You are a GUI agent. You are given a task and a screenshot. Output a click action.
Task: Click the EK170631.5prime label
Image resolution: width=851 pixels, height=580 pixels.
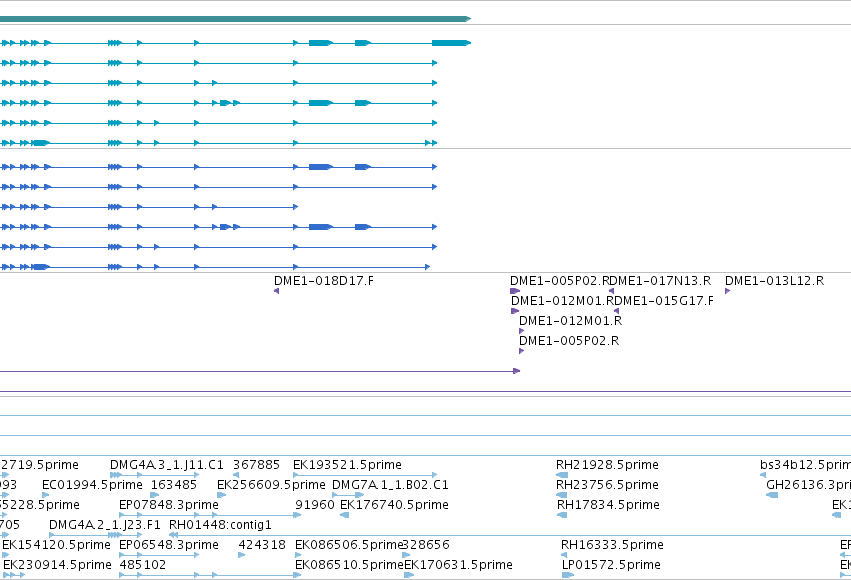pyautogui.click(x=459, y=565)
